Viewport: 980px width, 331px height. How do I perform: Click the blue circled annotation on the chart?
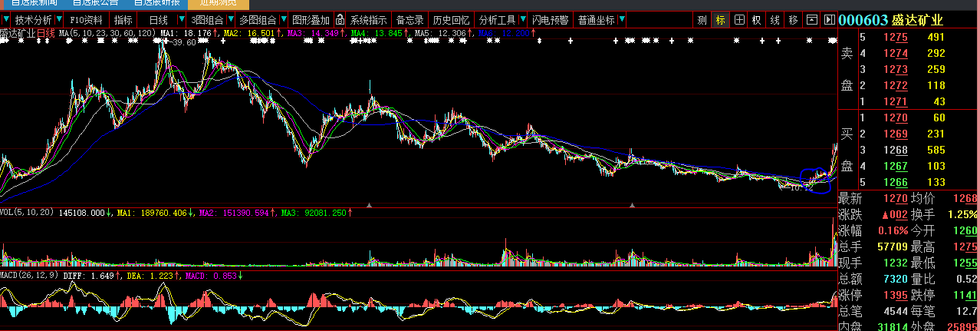816,180
